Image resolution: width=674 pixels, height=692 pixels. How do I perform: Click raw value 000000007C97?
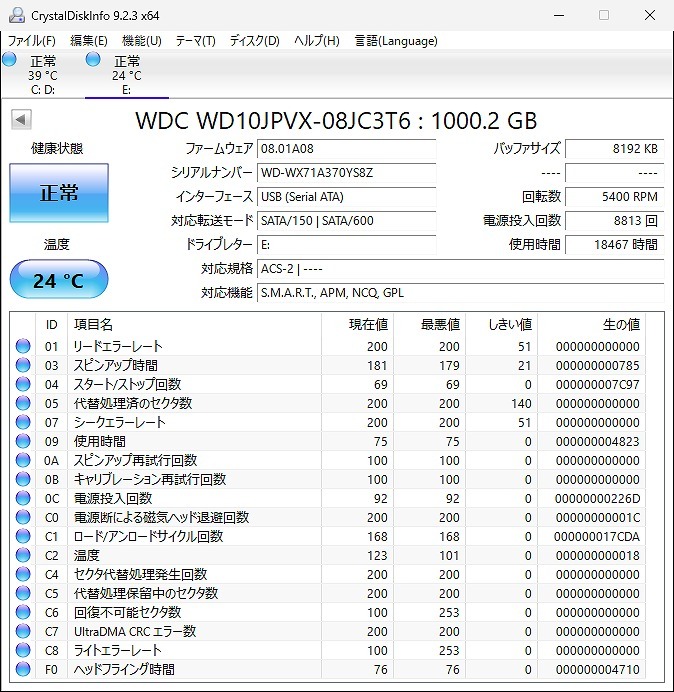(597, 384)
